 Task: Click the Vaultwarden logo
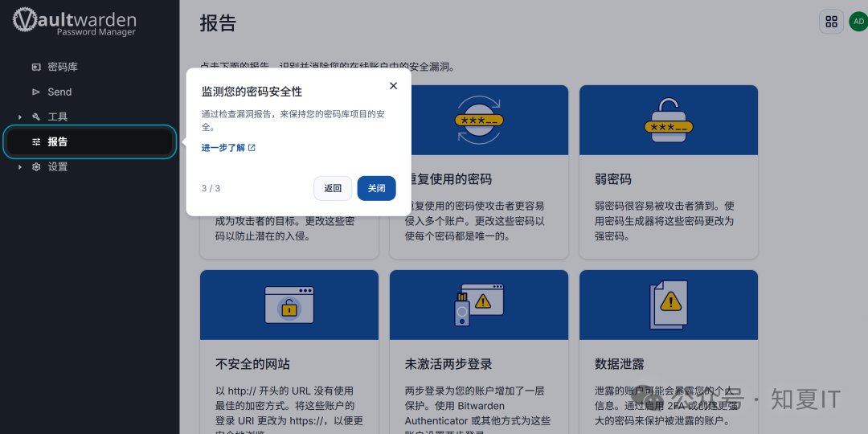(x=74, y=23)
